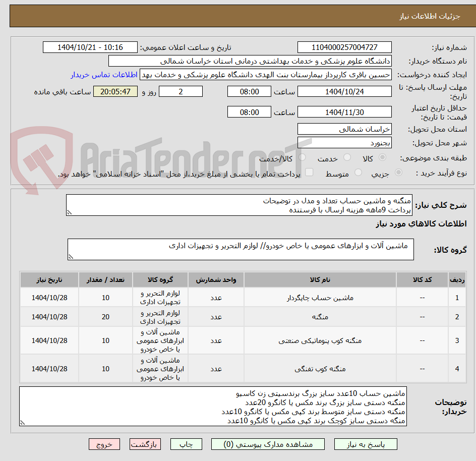The image size is (476, 461).
Task: Select item منگنه in row 2
Action: [320, 317]
